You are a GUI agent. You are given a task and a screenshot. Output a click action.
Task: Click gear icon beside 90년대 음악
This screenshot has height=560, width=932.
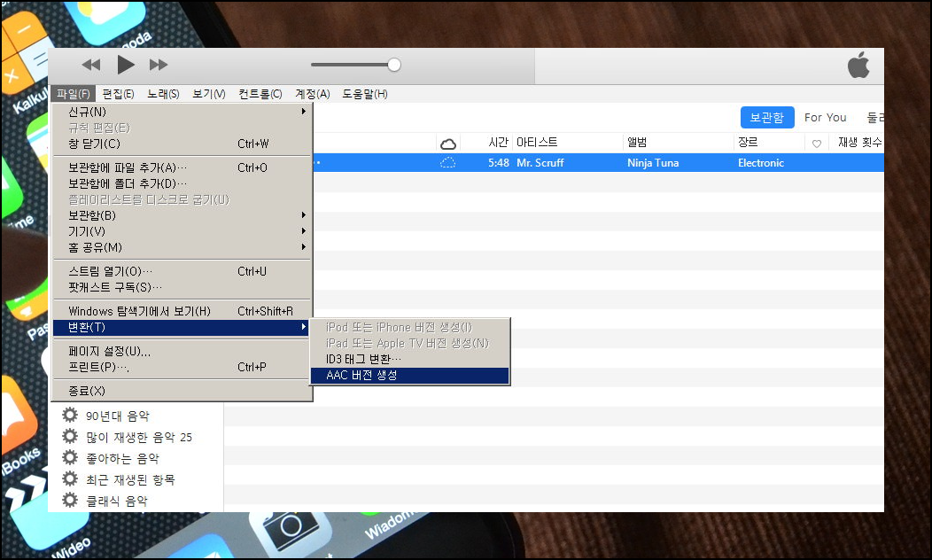pyautogui.click(x=70, y=415)
